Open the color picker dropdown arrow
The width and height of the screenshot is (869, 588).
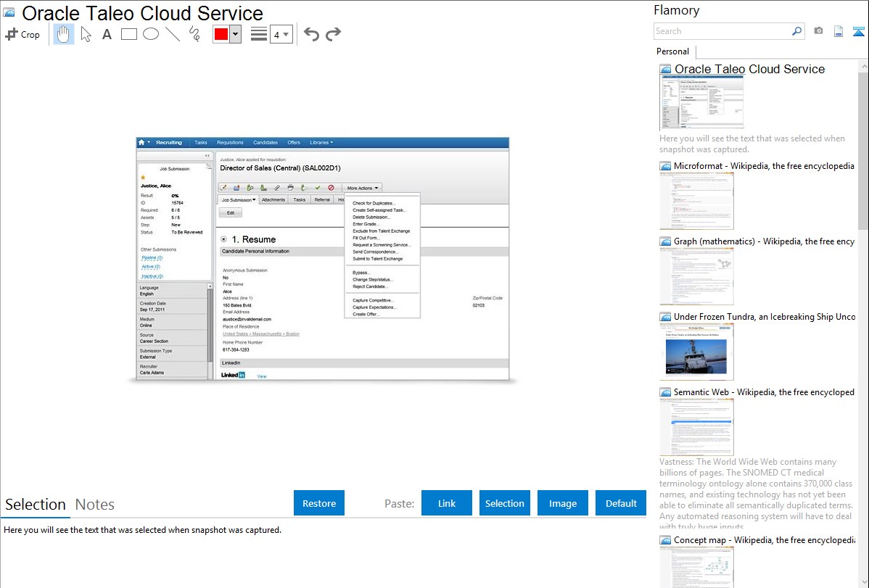(236, 34)
